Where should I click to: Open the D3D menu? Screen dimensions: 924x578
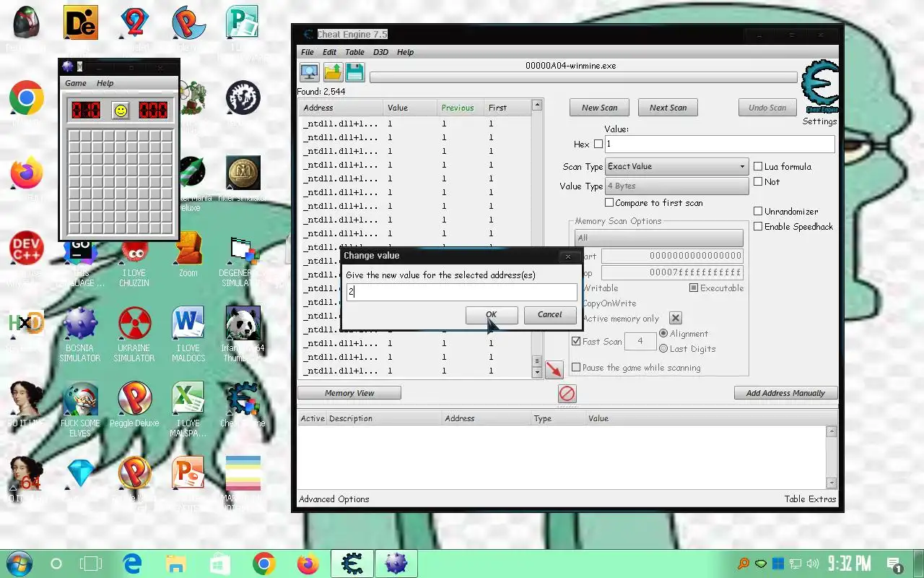pyautogui.click(x=381, y=52)
